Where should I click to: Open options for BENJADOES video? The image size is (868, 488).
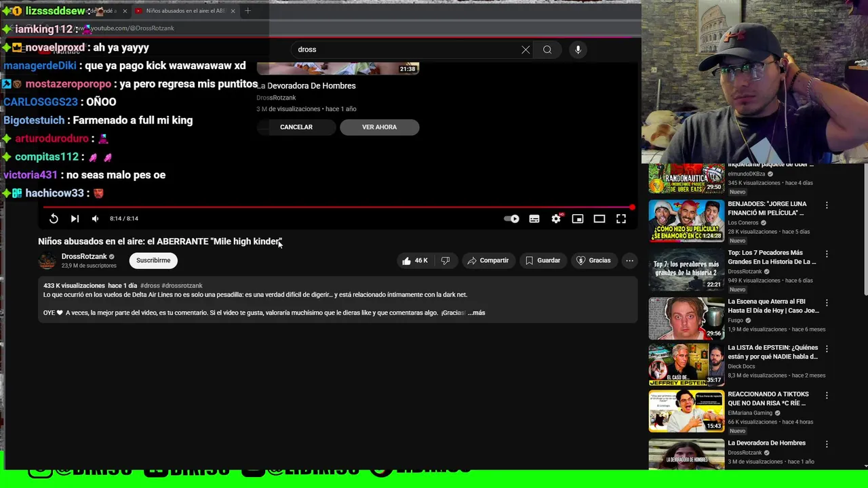(827, 205)
